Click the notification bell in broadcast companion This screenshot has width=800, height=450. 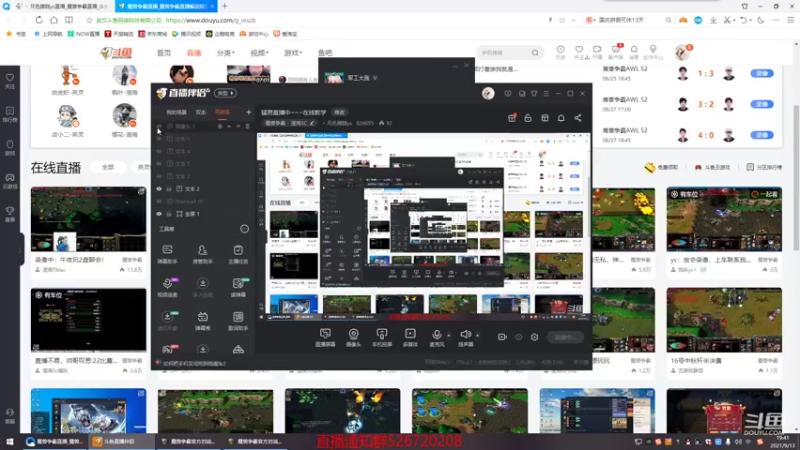click(561, 118)
